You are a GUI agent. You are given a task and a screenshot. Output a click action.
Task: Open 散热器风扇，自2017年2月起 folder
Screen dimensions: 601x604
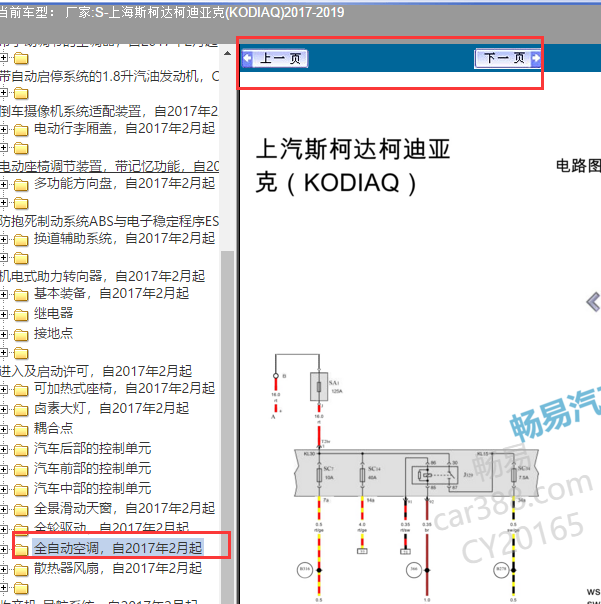tap(118, 568)
